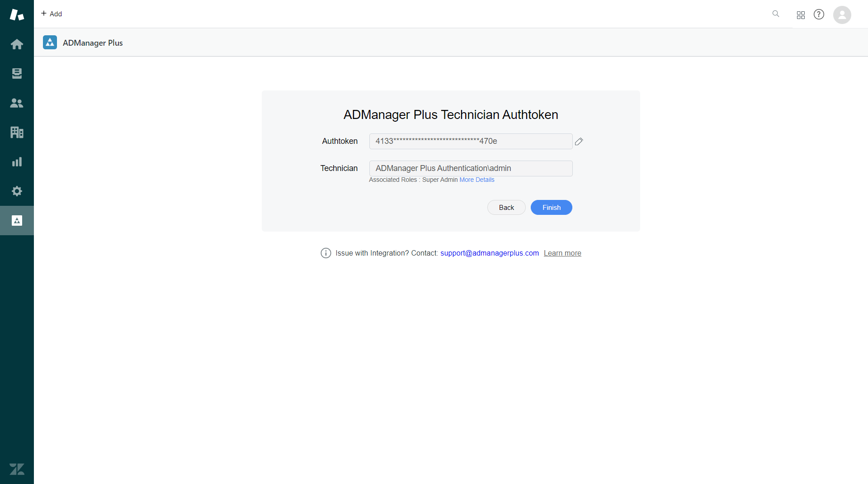The height and width of the screenshot is (484, 868).
Task: Edit the Authtoken using the pencil icon
Action: point(579,142)
